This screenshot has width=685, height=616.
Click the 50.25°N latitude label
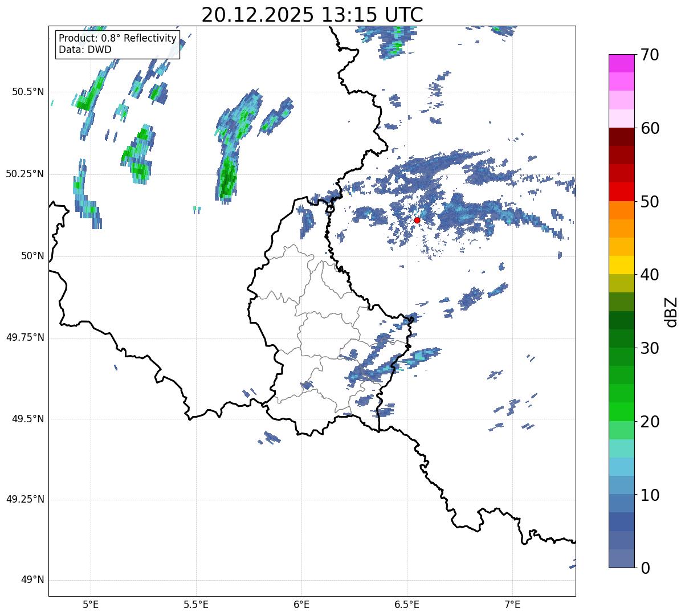pos(25,174)
